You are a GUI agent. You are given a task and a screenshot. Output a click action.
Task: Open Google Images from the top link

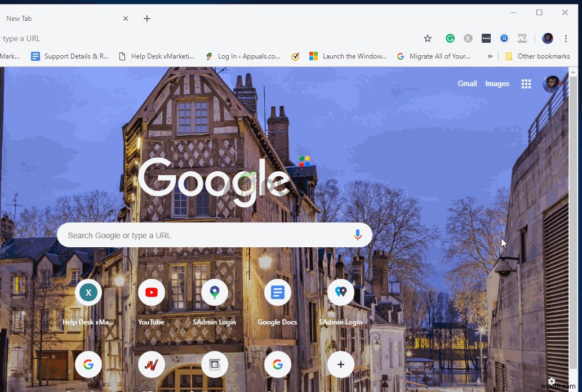point(497,83)
